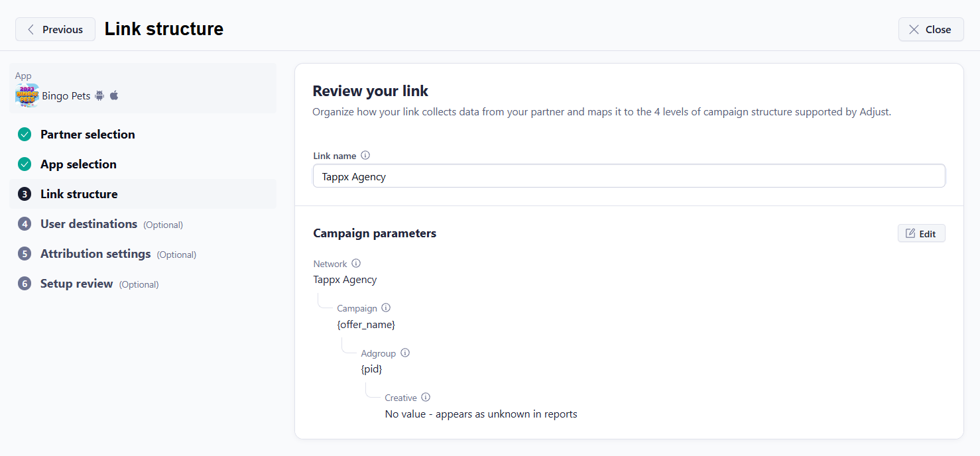Click the App selection completed checkmark
The height and width of the screenshot is (456, 980).
[x=25, y=164]
